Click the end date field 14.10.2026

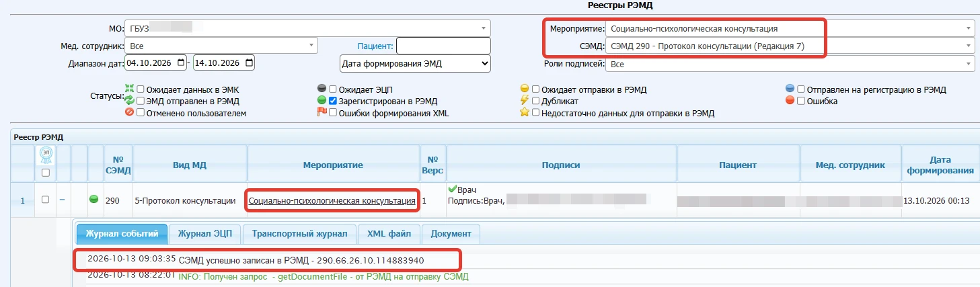(x=225, y=63)
